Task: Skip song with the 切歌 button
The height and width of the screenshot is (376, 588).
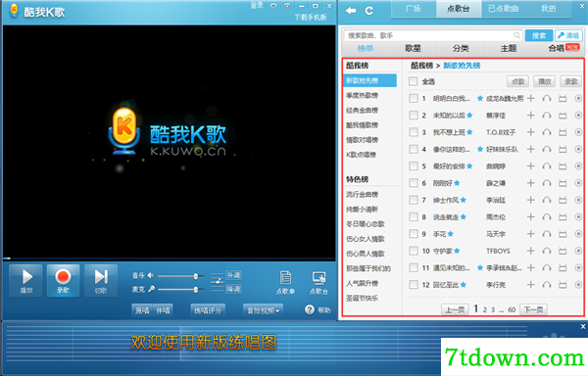Action: pyautogui.click(x=101, y=280)
